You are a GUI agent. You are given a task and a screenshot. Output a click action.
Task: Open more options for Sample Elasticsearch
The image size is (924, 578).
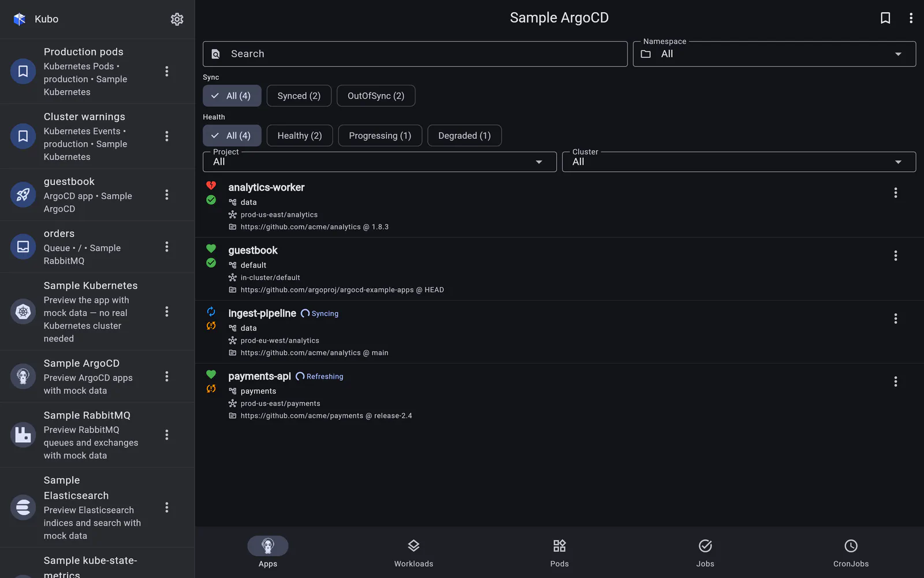(167, 507)
